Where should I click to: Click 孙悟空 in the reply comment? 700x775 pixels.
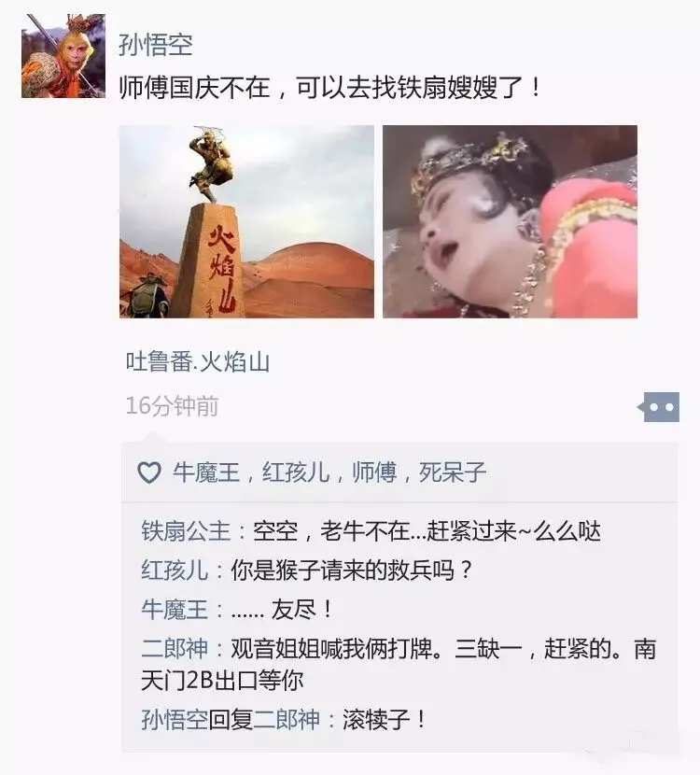[175, 720]
